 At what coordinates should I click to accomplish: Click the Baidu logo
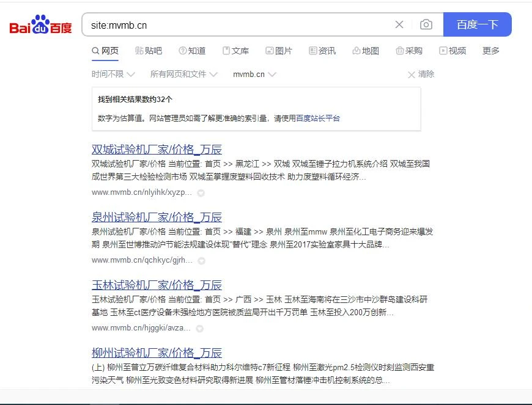click(40, 26)
